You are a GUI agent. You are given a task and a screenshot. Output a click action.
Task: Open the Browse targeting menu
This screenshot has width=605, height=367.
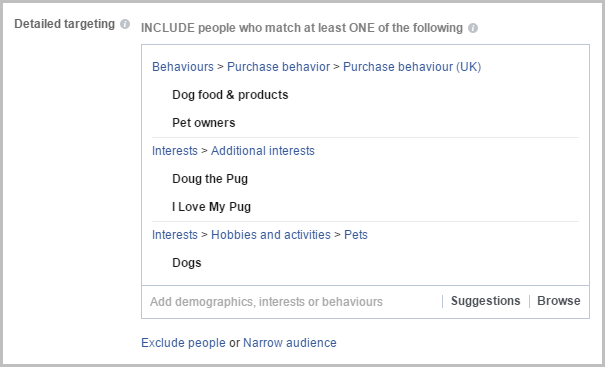(x=559, y=301)
